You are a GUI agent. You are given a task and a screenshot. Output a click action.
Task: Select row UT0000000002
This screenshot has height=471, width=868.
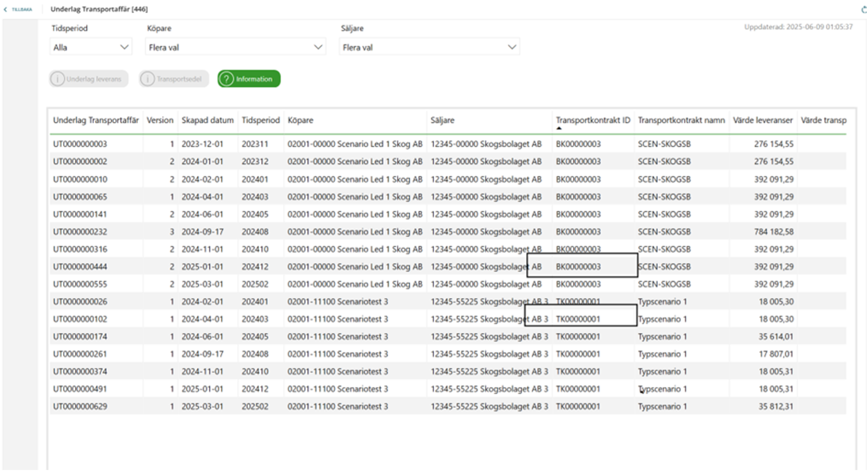tap(448, 161)
